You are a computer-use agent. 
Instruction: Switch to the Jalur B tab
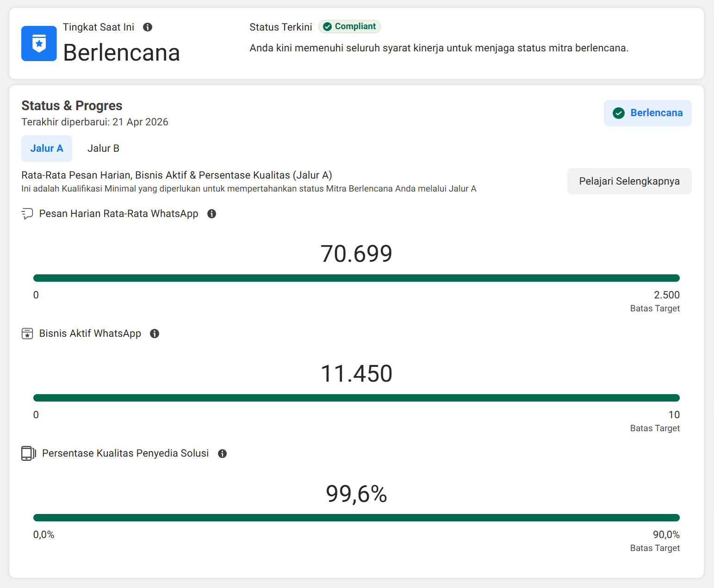pos(103,148)
